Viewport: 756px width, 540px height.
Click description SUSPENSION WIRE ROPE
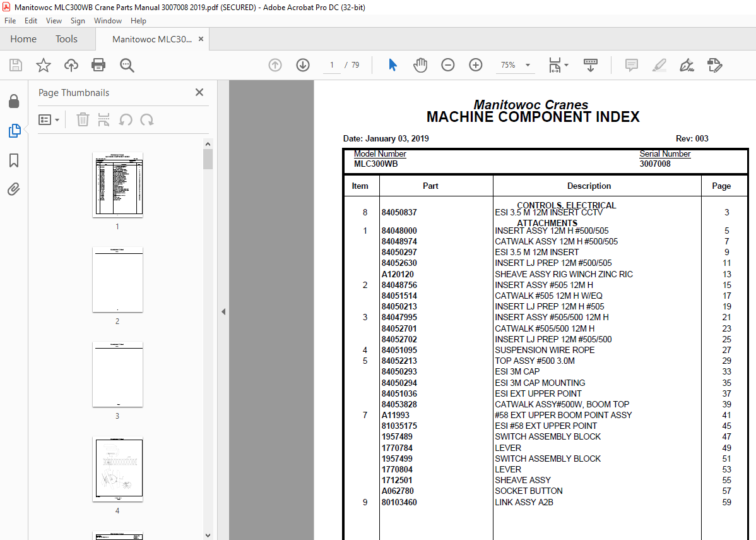(x=545, y=351)
